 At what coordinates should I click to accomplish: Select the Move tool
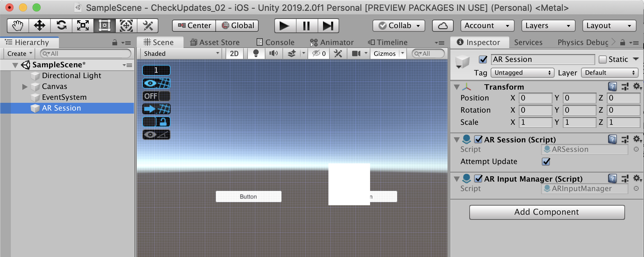click(x=40, y=26)
